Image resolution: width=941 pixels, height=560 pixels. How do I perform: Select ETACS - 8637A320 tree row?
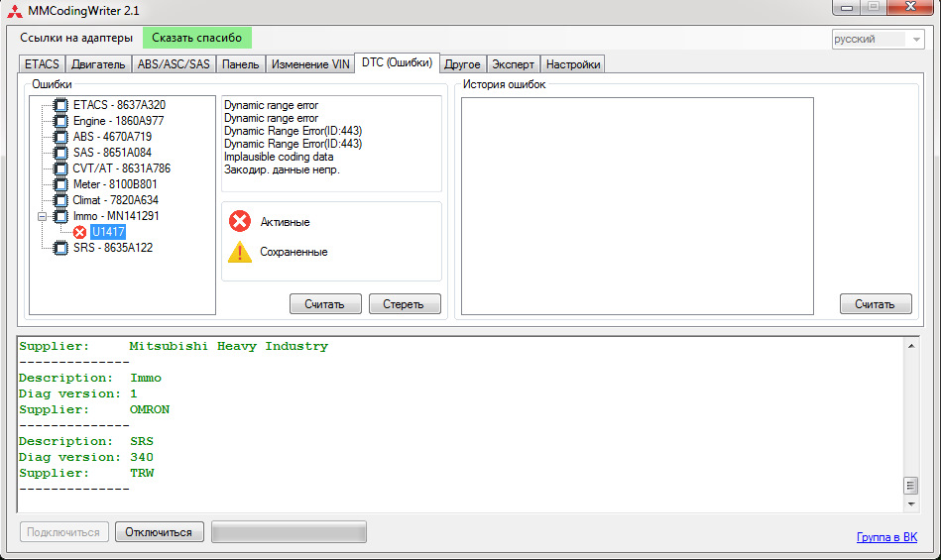click(x=119, y=105)
